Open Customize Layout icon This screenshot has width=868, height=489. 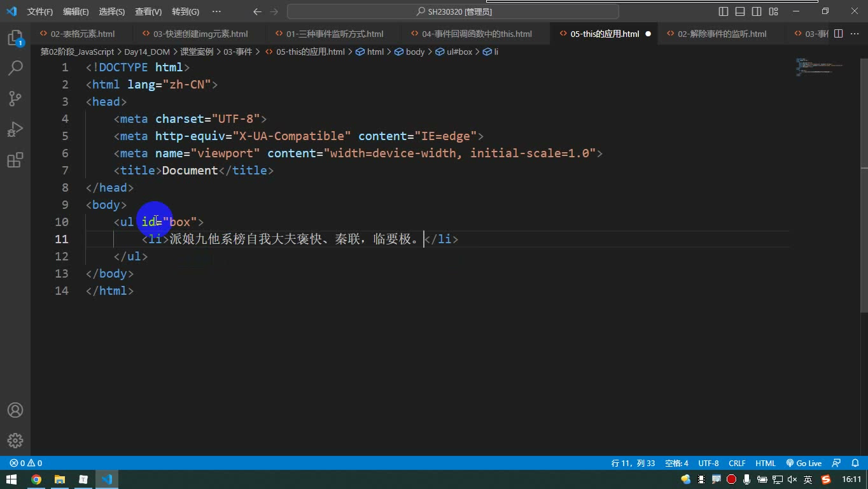point(773,11)
